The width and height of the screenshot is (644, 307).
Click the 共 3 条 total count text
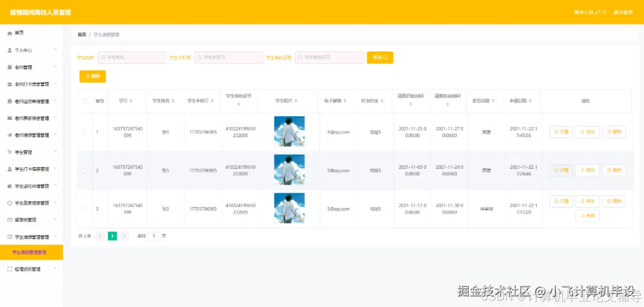coord(85,236)
